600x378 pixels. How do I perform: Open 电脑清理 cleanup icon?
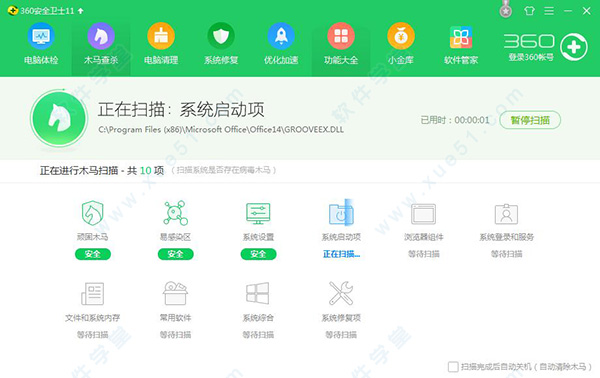tap(161, 36)
